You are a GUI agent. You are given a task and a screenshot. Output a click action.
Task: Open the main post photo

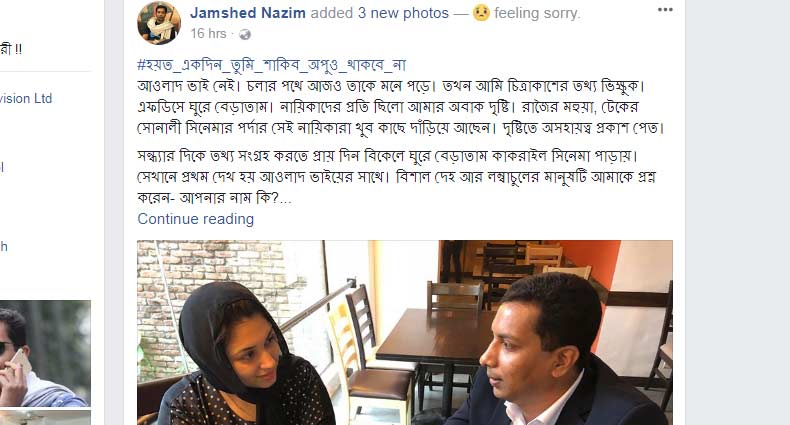405,332
